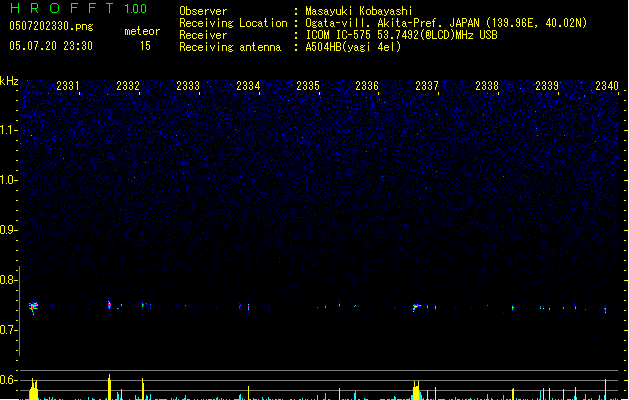
Task: Click the 1.1 kHz axis label
Action: tap(9, 130)
